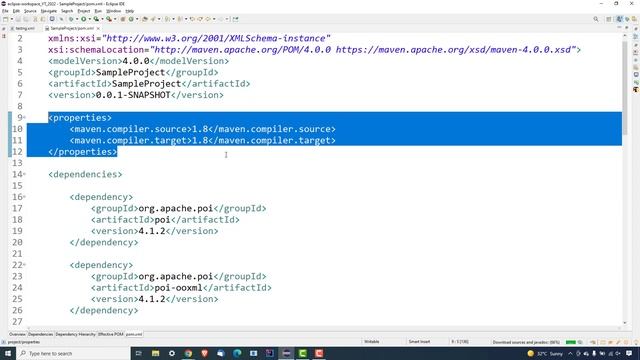Open the Edit menu
The height and width of the screenshot is (360, 640).
pos(16,11)
